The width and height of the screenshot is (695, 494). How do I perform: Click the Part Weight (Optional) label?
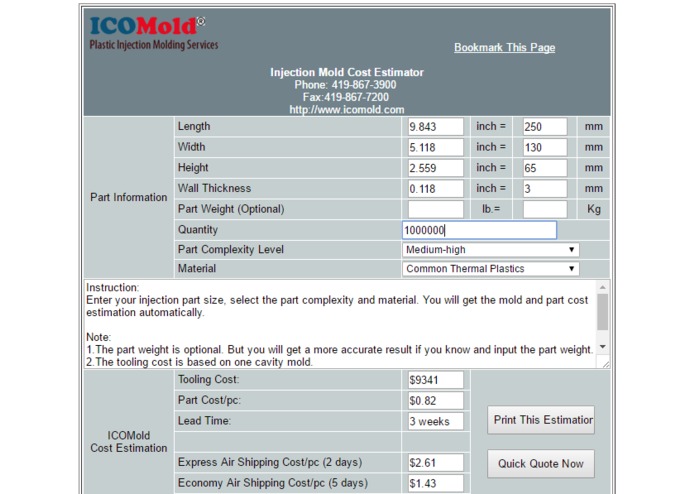point(231,209)
